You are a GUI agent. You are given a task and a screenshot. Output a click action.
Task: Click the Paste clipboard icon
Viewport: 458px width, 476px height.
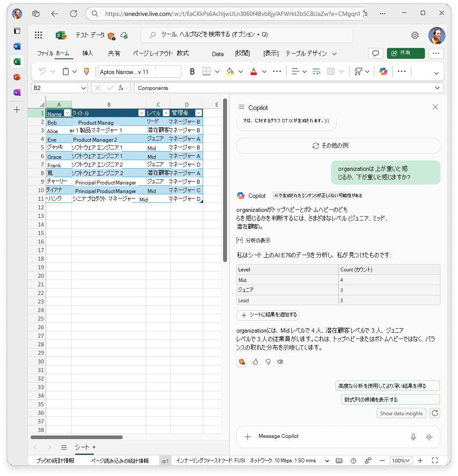tap(65, 71)
